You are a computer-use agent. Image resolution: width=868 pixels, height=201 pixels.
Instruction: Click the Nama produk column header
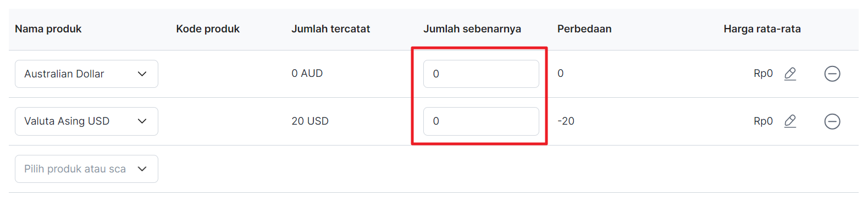[48, 29]
